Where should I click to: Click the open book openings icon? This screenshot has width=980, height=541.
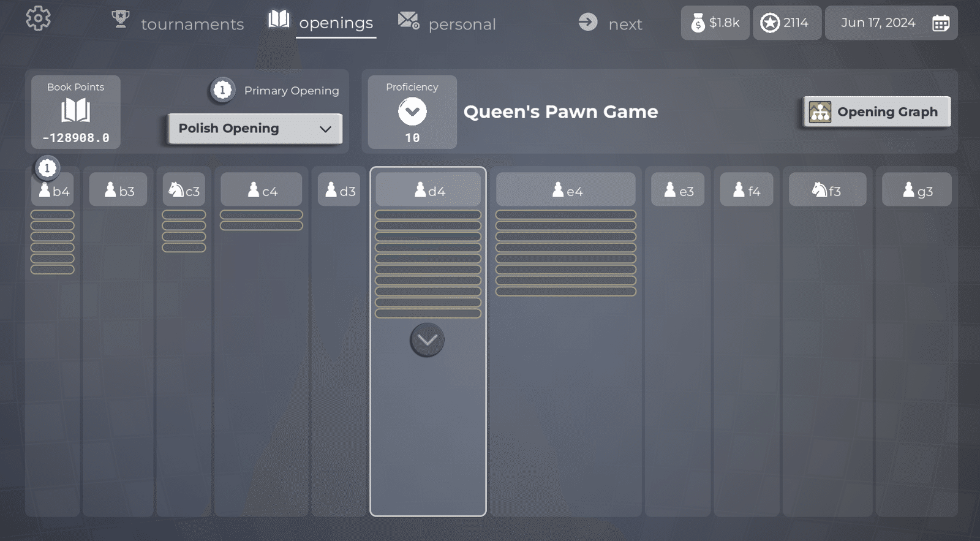tap(279, 19)
